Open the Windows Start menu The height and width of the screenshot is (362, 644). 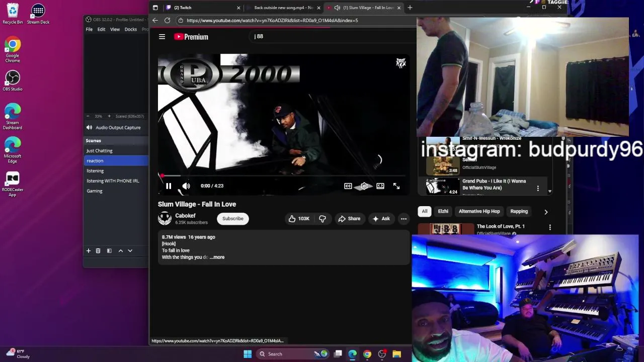[x=248, y=354]
